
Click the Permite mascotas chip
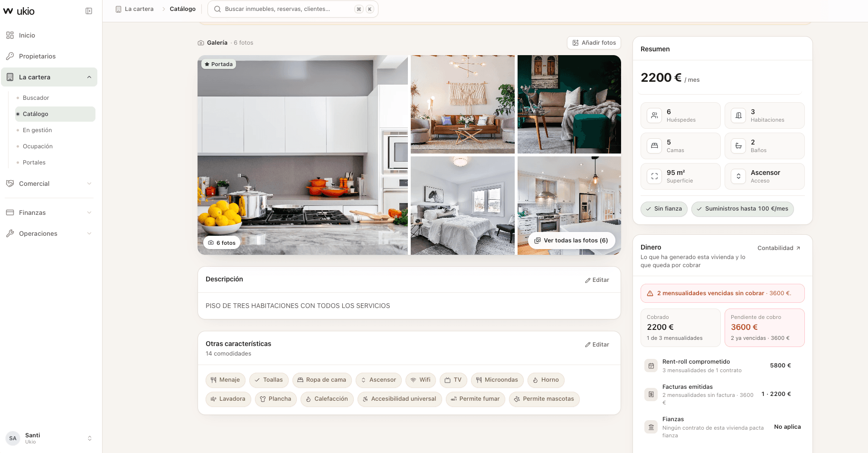pyautogui.click(x=544, y=399)
